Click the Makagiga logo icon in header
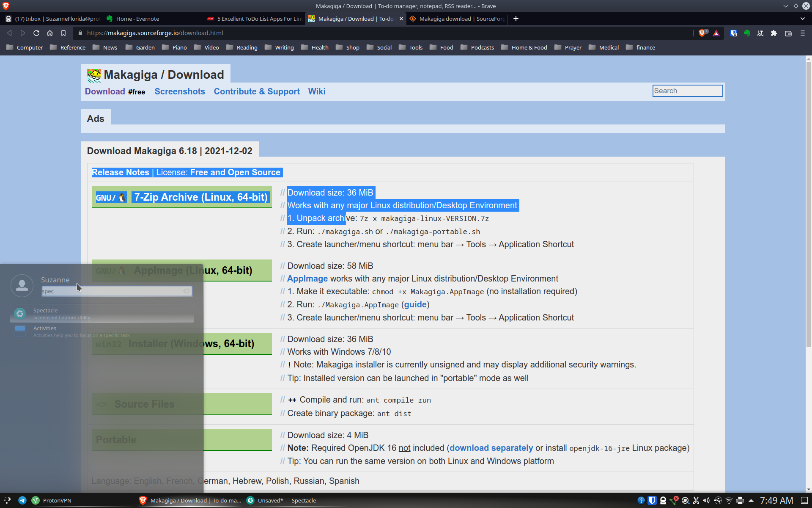Screen dimensions: 812x508 (x=94, y=75)
